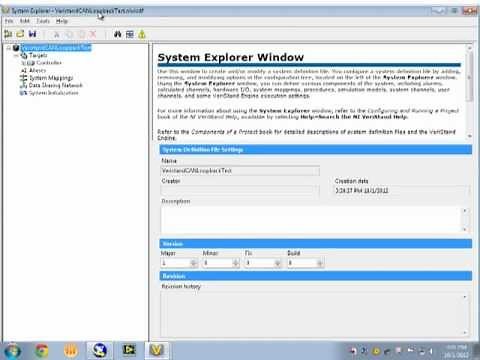The width and height of the screenshot is (480, 360).
Task: Click the Controller node icon
Action: point(31,63)
